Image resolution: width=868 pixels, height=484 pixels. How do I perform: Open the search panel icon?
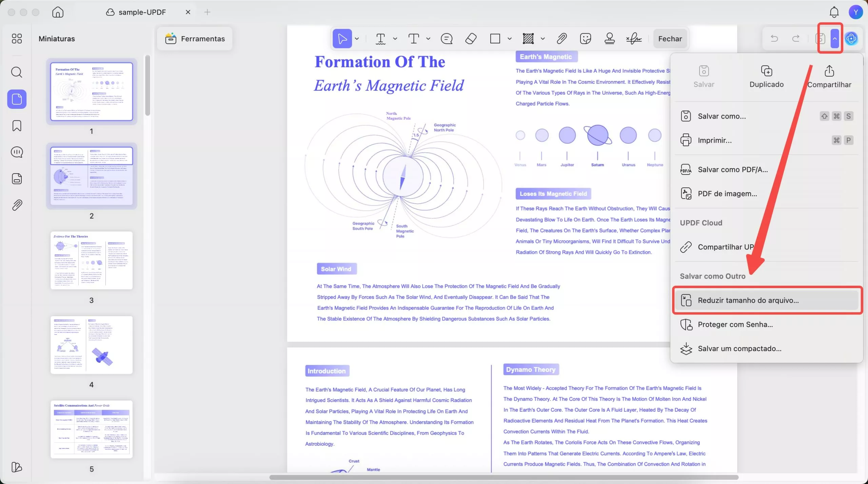[x=17, y=72]
